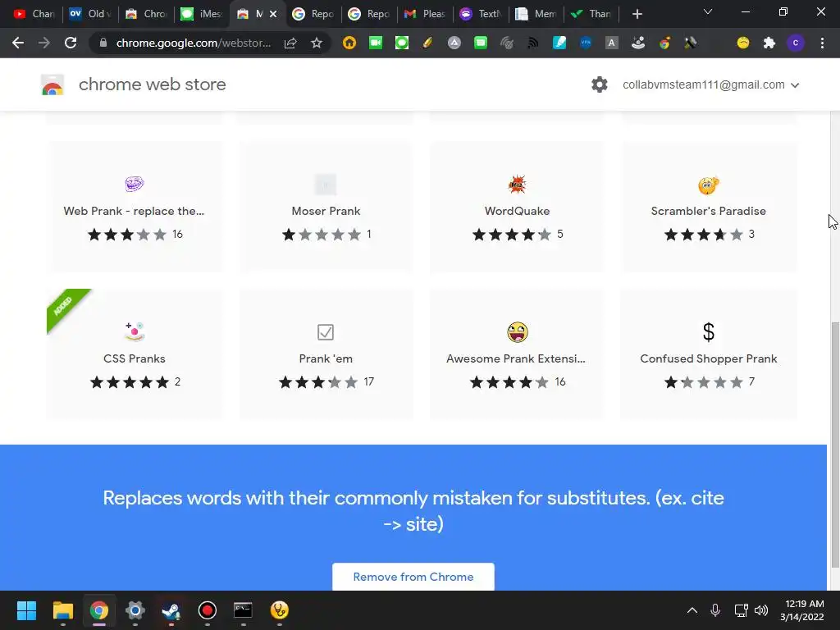Screen dimensions: 840x630
Task: Open Steam from the taskbar
Action: click(171, 610)
